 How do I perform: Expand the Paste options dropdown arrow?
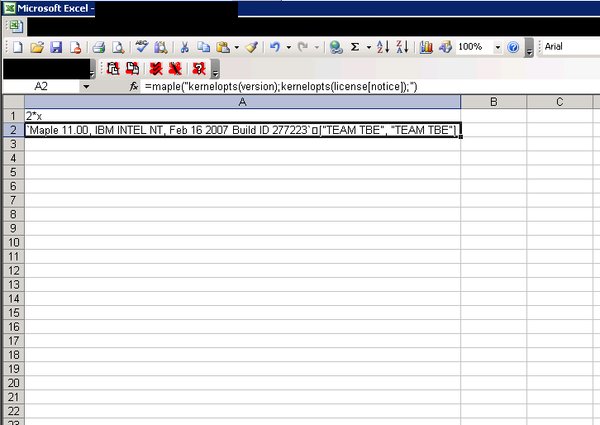tap(237, 48)
